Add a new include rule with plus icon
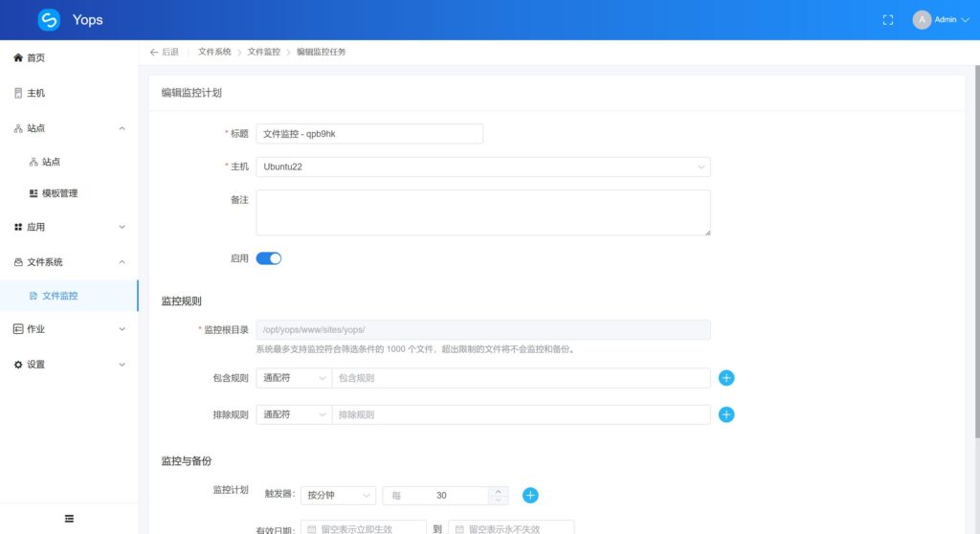The height and width of the screenshot is (534, 980). point(726,378)
